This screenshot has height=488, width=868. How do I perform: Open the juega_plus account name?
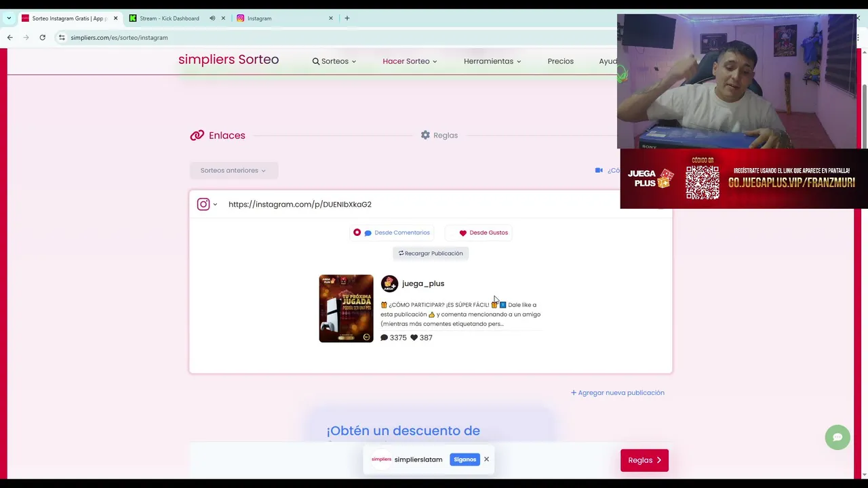pyautogui.click(x=423, y=283)
